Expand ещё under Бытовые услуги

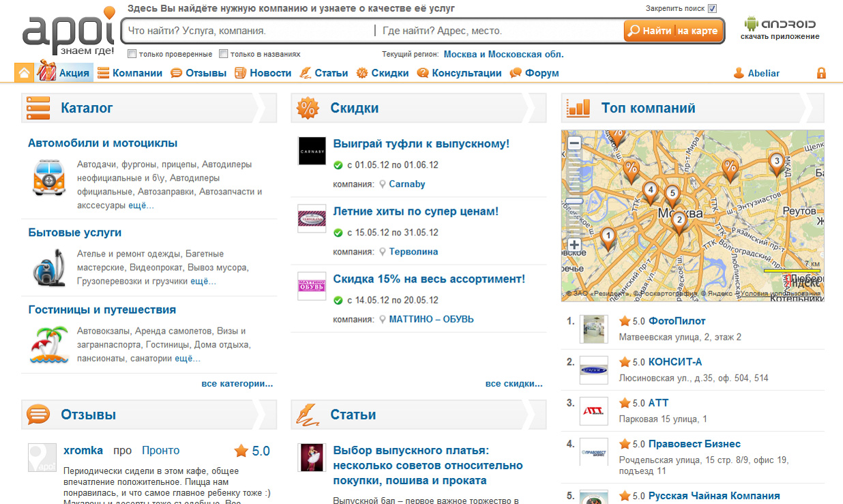203,281
